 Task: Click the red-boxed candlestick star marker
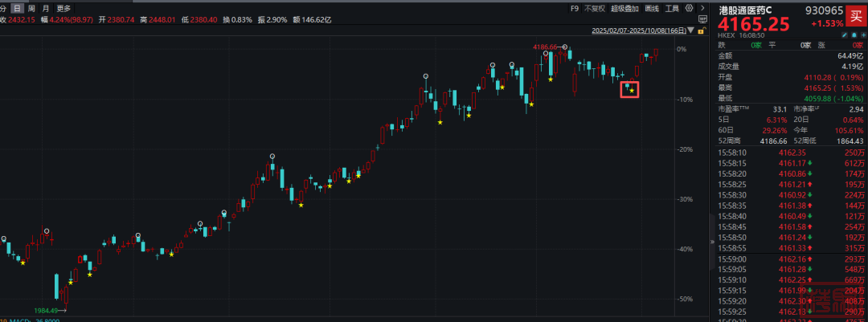click(x=630, y=89)
